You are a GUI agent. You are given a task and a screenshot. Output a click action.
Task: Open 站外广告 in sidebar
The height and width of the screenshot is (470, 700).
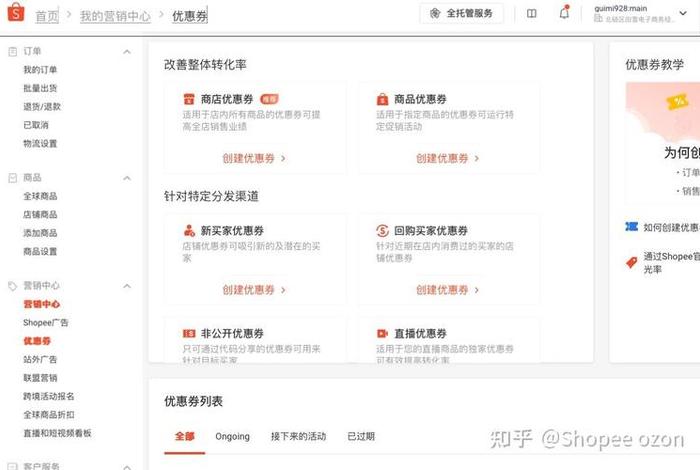(x=40, y=359)
